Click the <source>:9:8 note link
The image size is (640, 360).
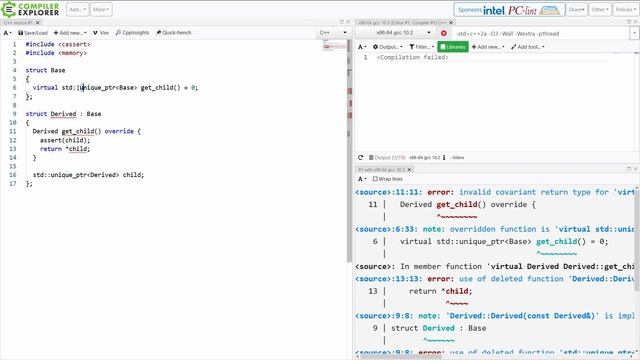384,316
